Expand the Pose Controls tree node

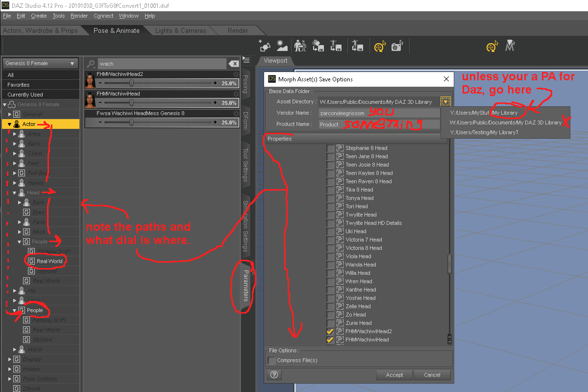(10, 379)
